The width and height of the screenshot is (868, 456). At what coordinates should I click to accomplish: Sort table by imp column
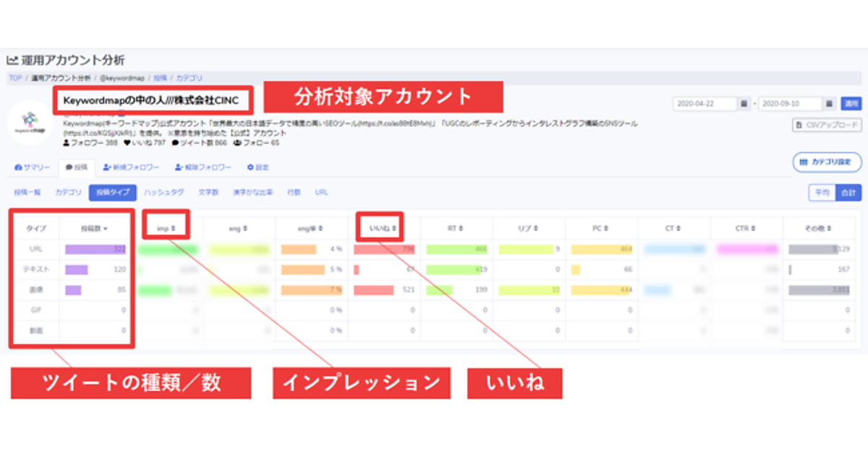pos(166,228)
